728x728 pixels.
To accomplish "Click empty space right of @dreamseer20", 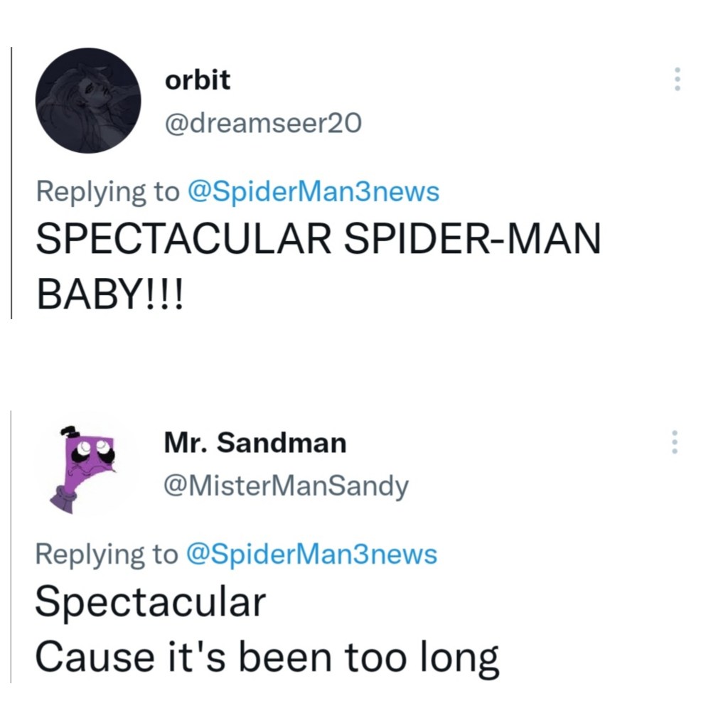I will point(498,124).
